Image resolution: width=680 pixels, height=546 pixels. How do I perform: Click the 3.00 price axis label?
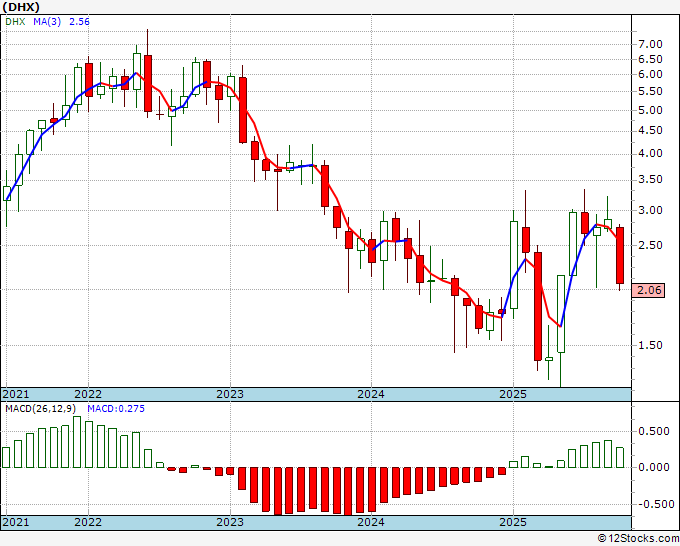(650, 210)
